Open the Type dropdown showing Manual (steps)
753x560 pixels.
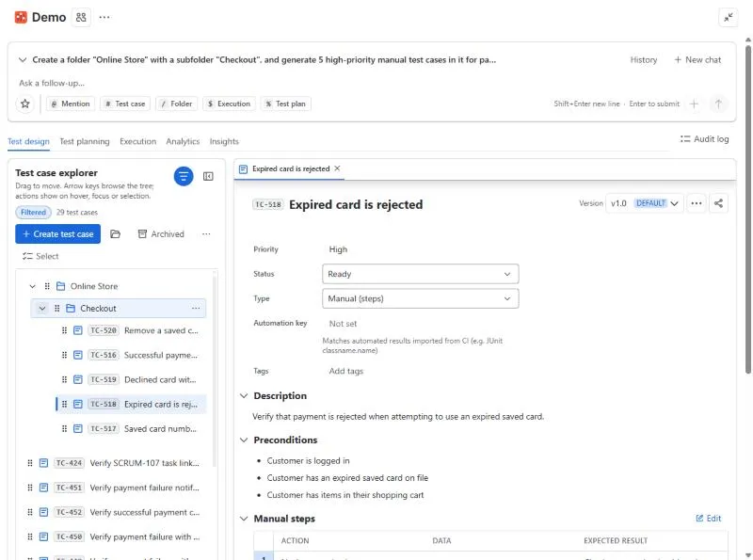point(420,298)
